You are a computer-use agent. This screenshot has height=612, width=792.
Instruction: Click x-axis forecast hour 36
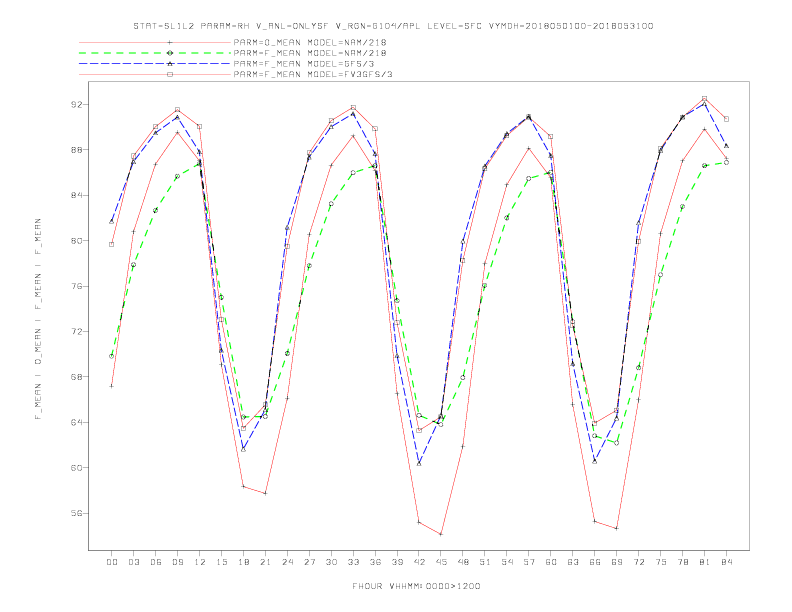[x=375, y=562]
